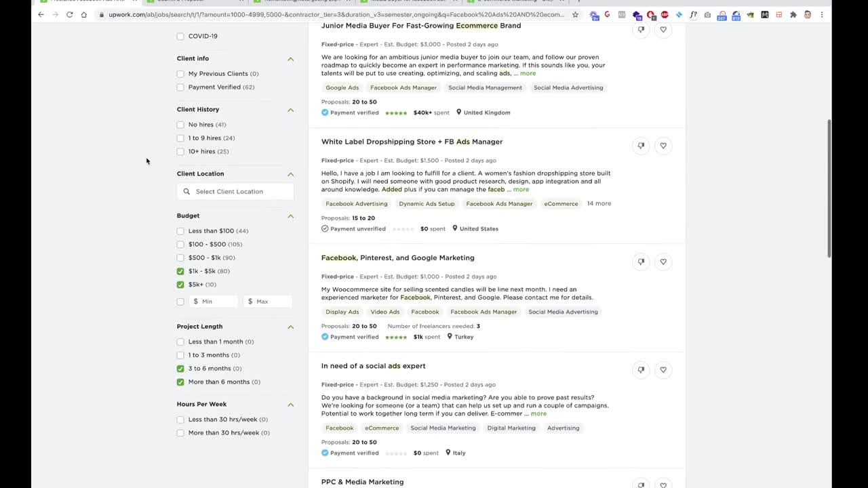The width and height of the screenshot is (868, 488).
Task: Select 10+ hires filter
Action: pos(180,152)
